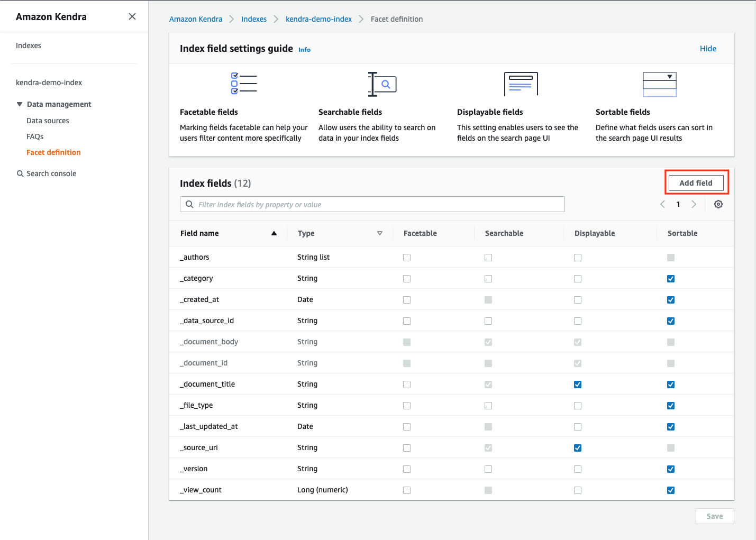Click the Search console magnifier icon

pos(20,173)
